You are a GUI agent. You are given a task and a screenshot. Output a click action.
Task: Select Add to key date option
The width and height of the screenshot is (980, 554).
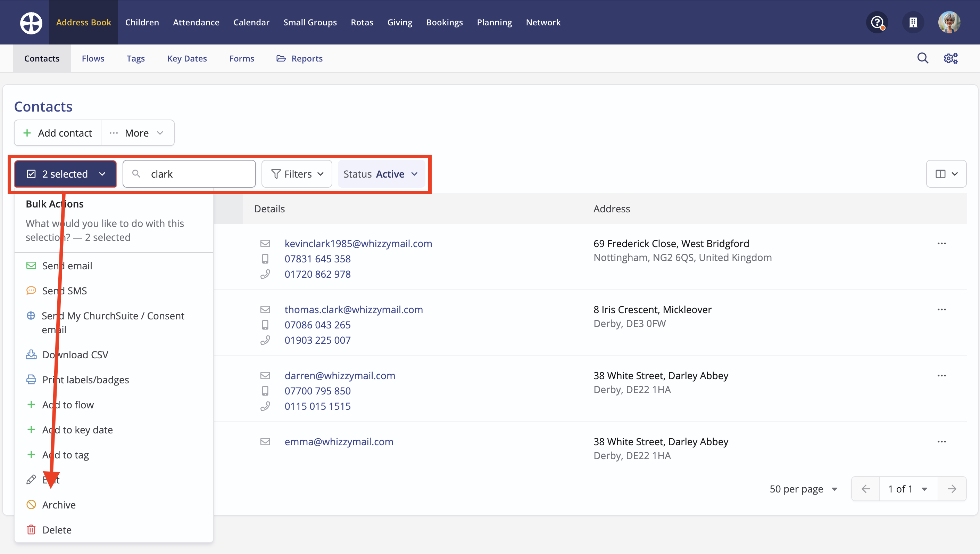[x=114, y=430]
